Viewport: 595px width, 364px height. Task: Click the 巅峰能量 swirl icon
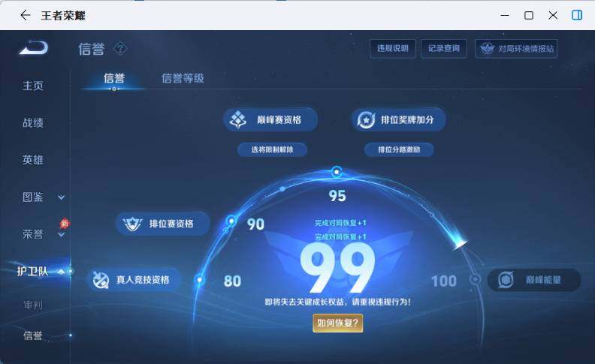tap(506, 280)
